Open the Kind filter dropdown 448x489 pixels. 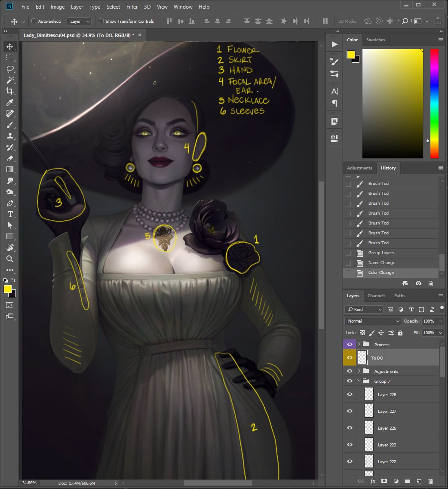tap(364, 309)
